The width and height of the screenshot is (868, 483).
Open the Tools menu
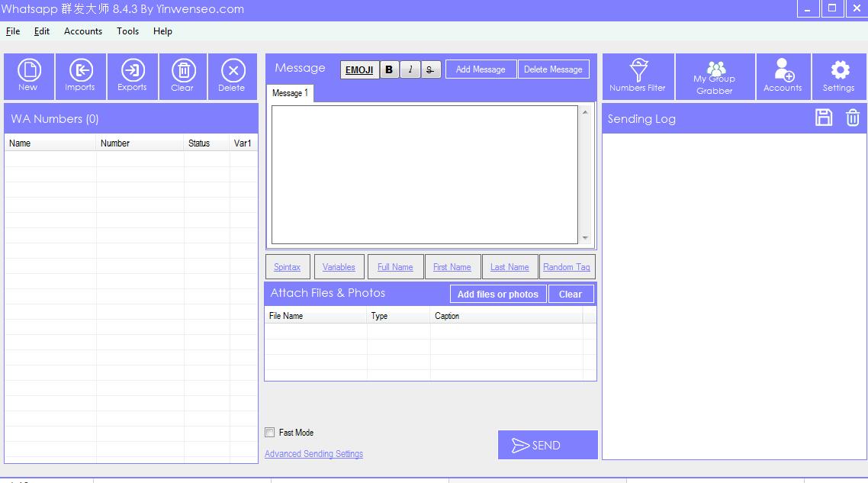coord(127,31)
